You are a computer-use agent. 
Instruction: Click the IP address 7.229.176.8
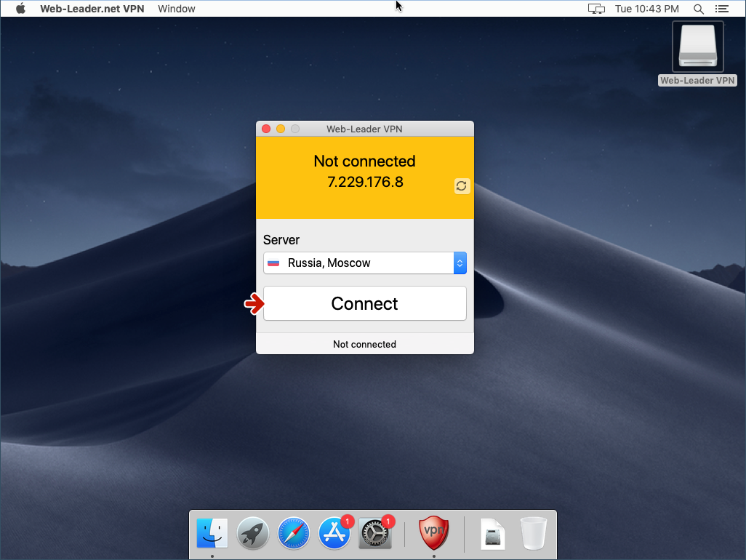(x=365, y=182)
